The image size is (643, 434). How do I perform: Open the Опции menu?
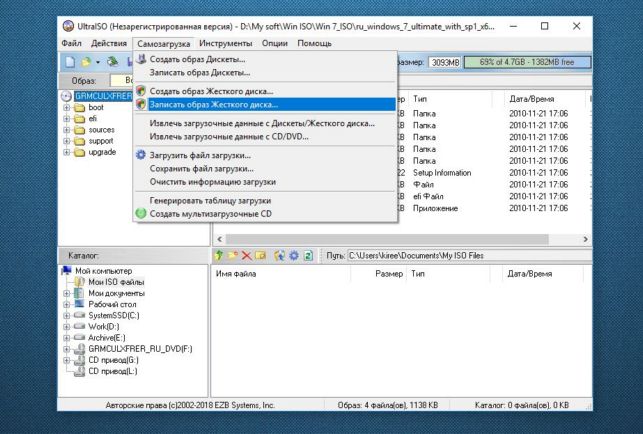point(275,43)
